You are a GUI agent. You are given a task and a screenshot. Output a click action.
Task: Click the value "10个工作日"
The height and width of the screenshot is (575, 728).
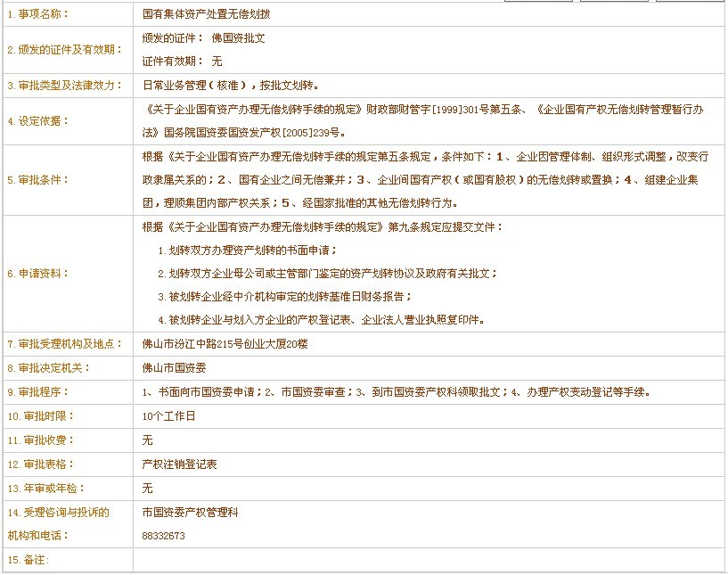(x=168, y=416)
